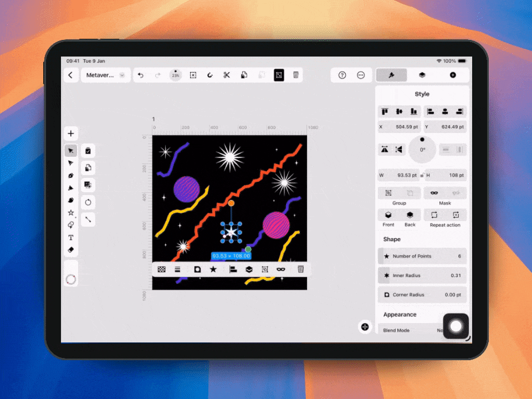Click the plus add button on left toolbar
Image resolution: width=532 pixels, height=399 pixels.
[71, 134]
